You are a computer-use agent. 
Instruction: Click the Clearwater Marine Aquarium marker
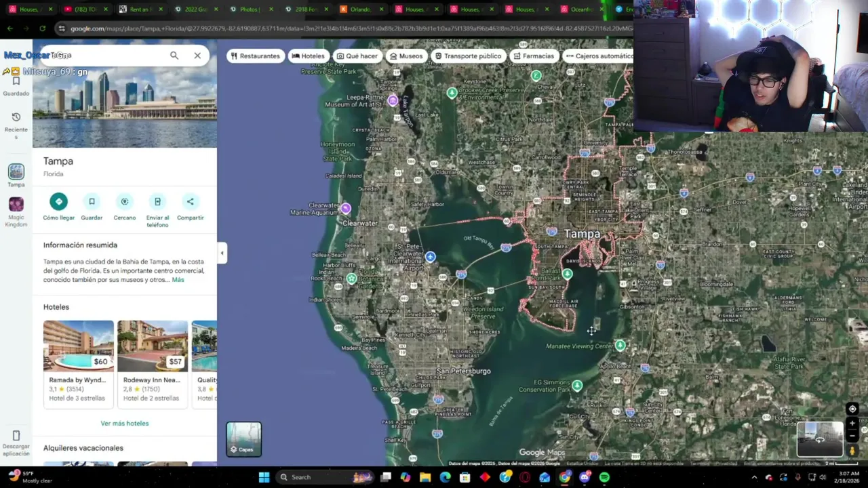(345, 208)
